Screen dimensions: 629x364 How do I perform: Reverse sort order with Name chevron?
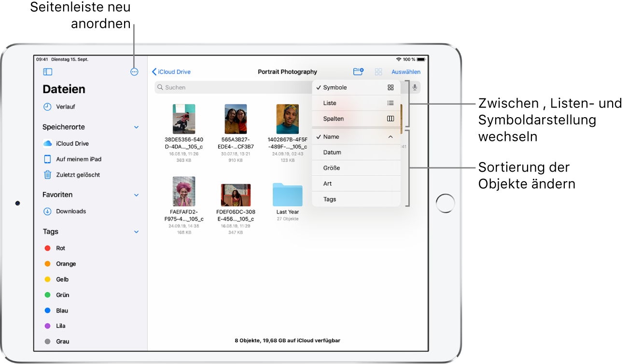pyautogui.click(x=391, y=137)
